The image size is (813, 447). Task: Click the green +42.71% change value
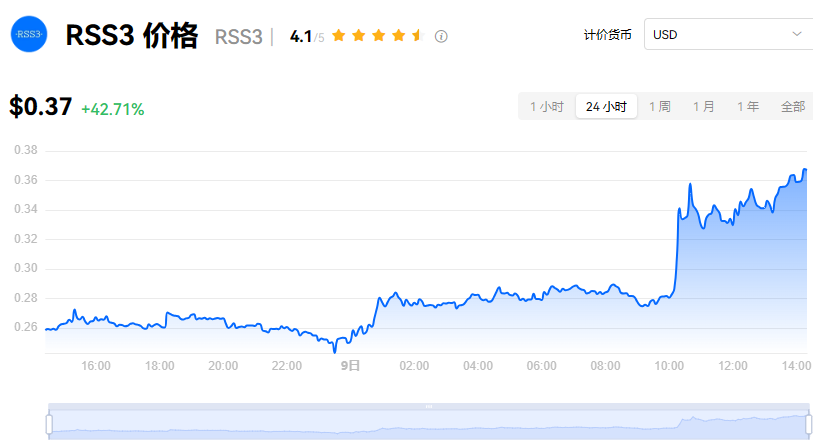(x=112, y=109)
